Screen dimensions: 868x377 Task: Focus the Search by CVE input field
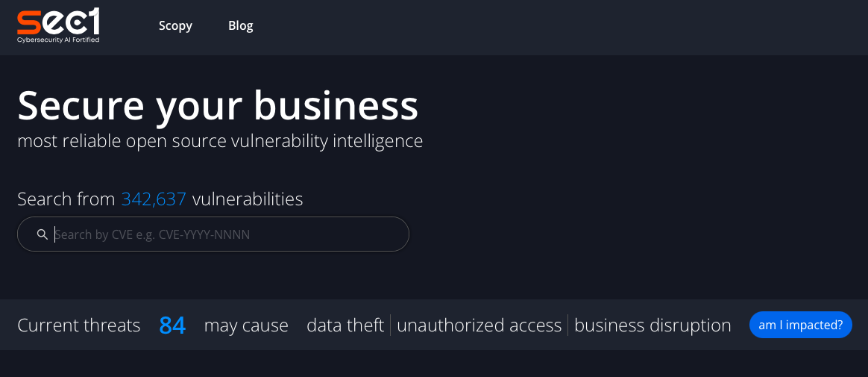tap(224, 234)
